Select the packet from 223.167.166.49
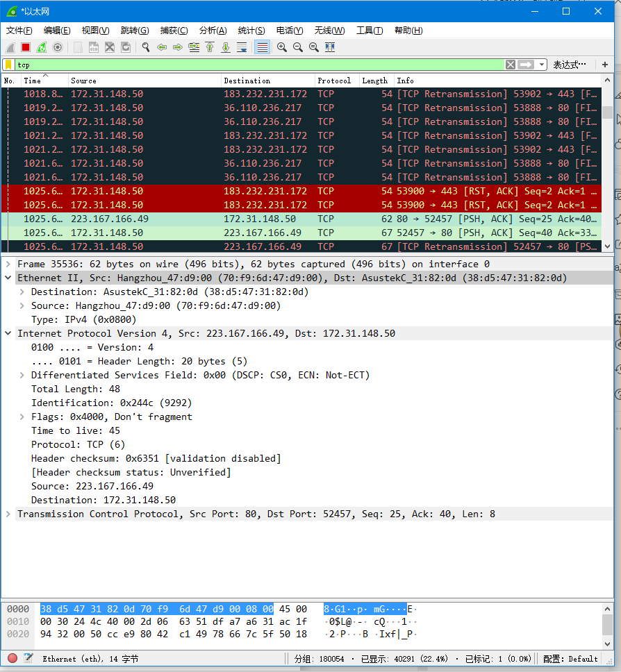The width and height of the screenshot is (621, 672). click(301, 219)
